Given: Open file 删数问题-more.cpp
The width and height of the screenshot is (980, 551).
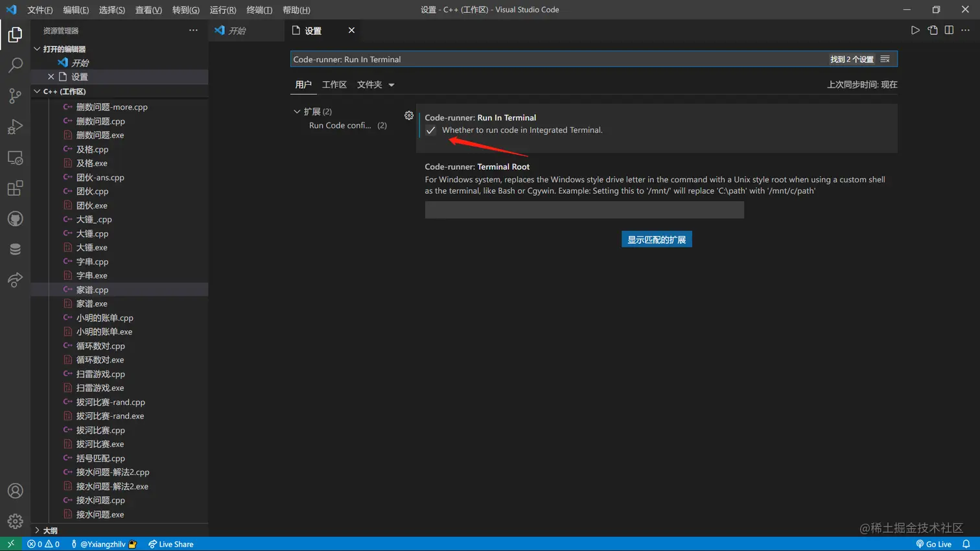Looking at the screenshot, I should pyautogui.click(x=120, y=107).
